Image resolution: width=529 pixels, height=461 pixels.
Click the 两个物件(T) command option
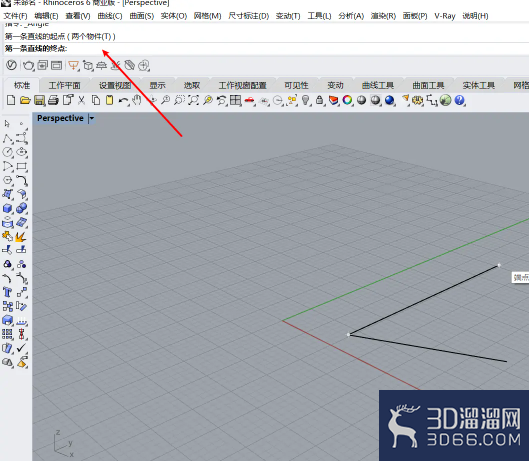point(91,36)
